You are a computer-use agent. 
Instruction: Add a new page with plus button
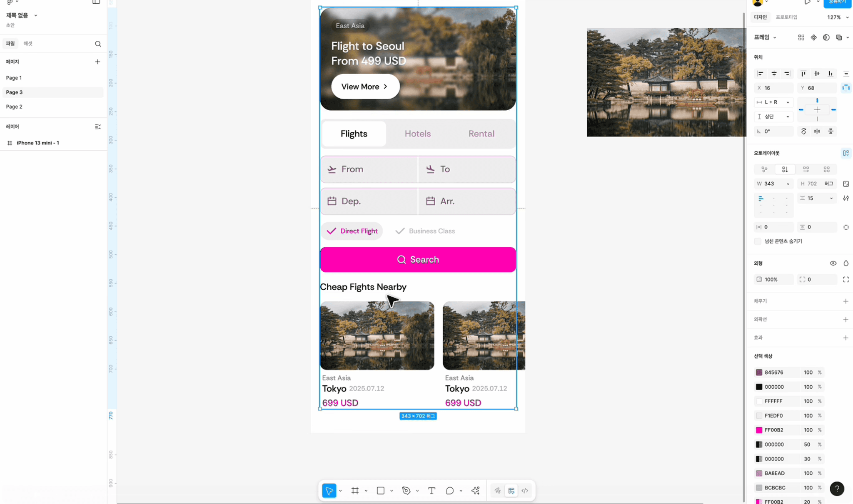point(97,62)
